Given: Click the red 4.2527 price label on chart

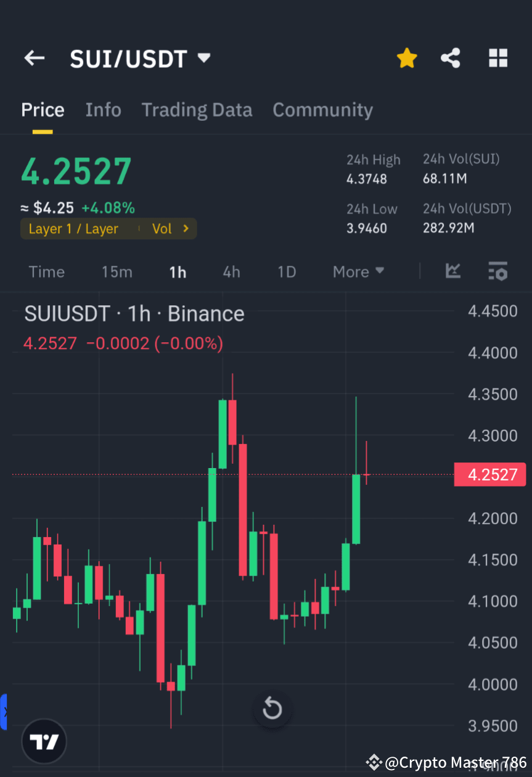Looking at the screenshot, I should 490,474.
